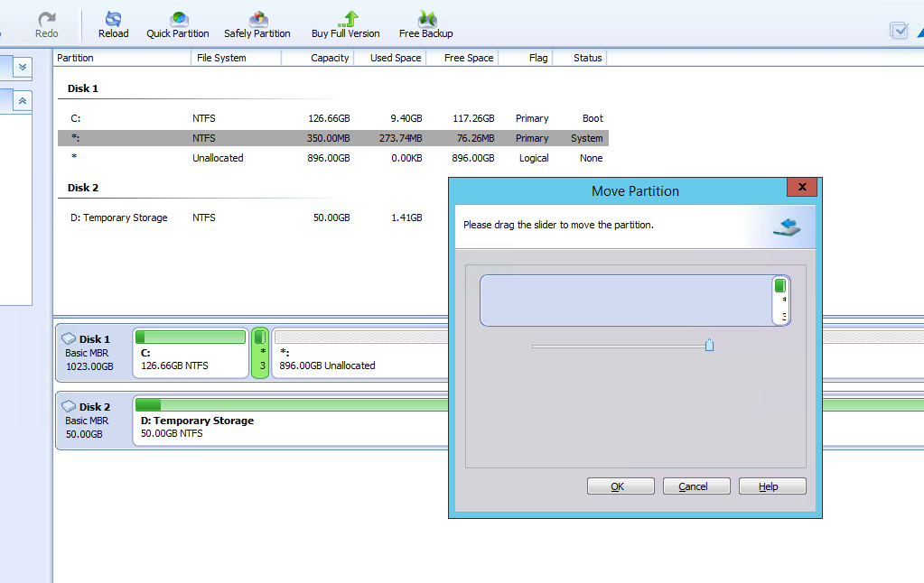Click the pending operations checkmark icon
The image size is (924, 583).
click(x=899, y=30)
